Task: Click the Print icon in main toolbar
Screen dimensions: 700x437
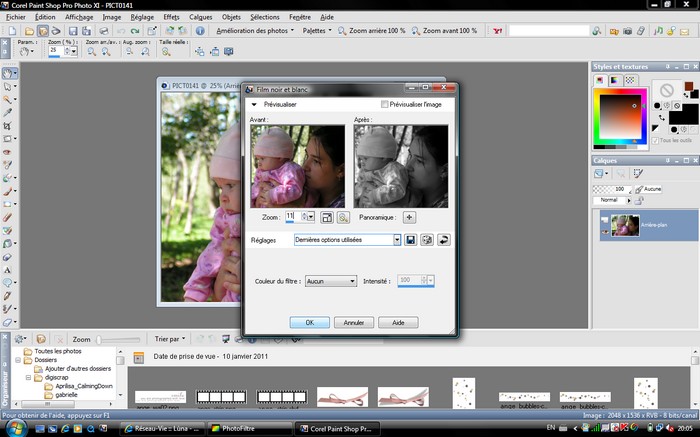Action: coord(104,31)
